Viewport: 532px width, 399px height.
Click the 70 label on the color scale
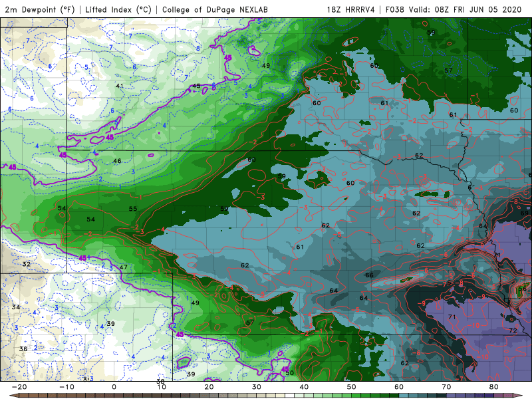tap(446, 387)
